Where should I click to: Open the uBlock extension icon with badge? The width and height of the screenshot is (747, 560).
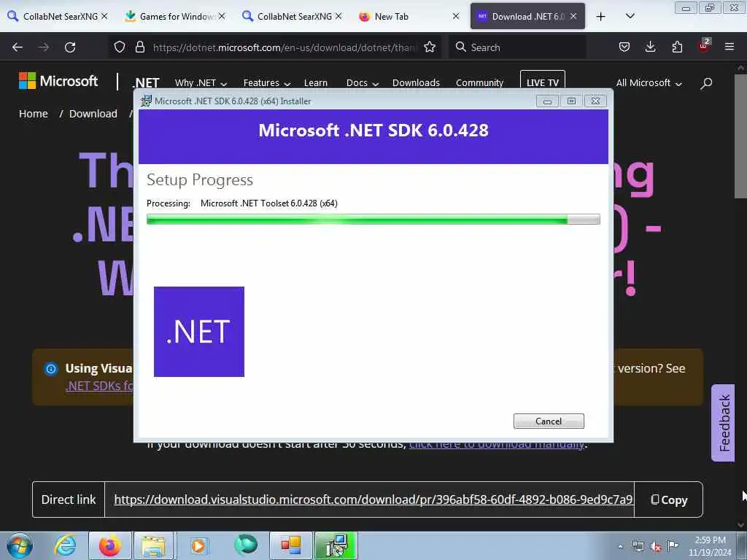704,46
